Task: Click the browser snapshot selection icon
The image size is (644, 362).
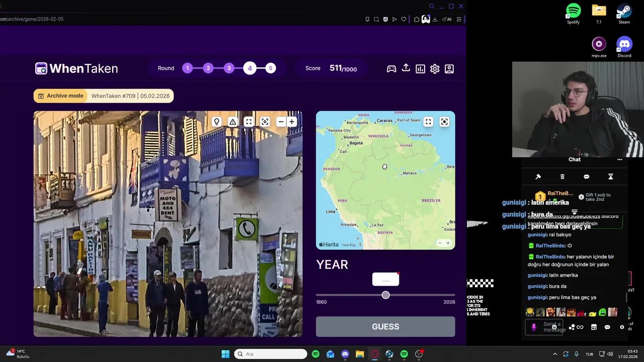Action: tap(376, 20)
